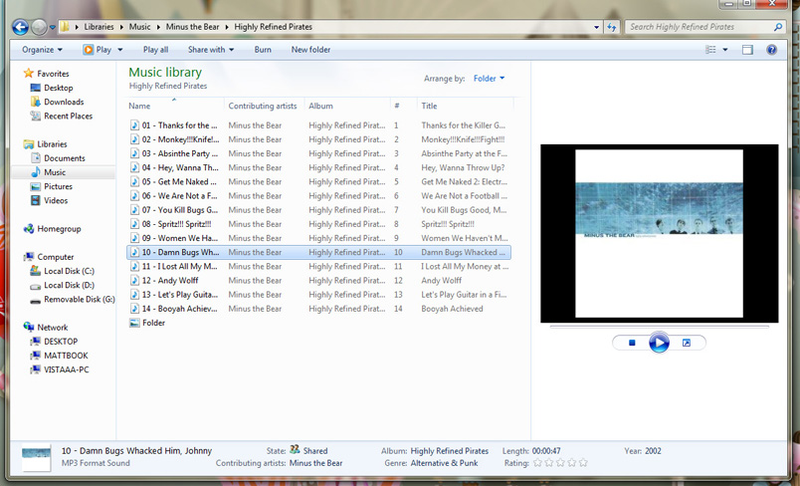Click the album thumbnail in details pane
800x486 pixels.
pyautogui.click(x=36, y=458)
